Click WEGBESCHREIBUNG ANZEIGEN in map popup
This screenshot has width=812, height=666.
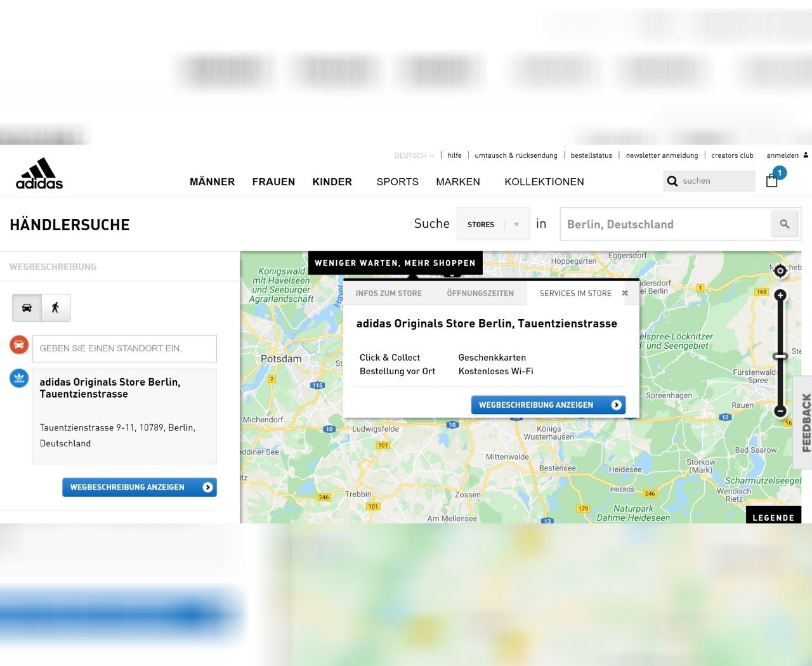coord(548,405)
